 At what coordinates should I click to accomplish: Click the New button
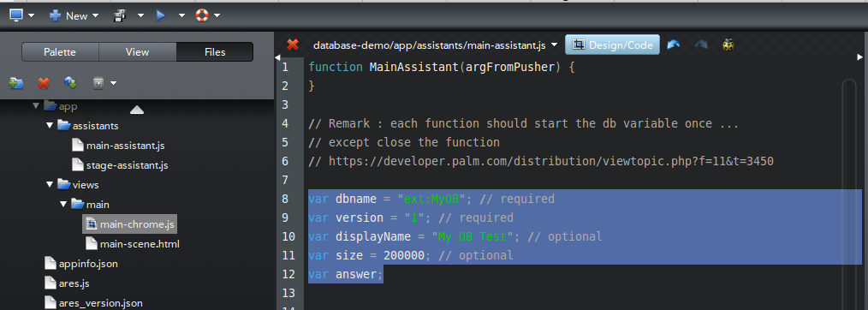(69, 15)
